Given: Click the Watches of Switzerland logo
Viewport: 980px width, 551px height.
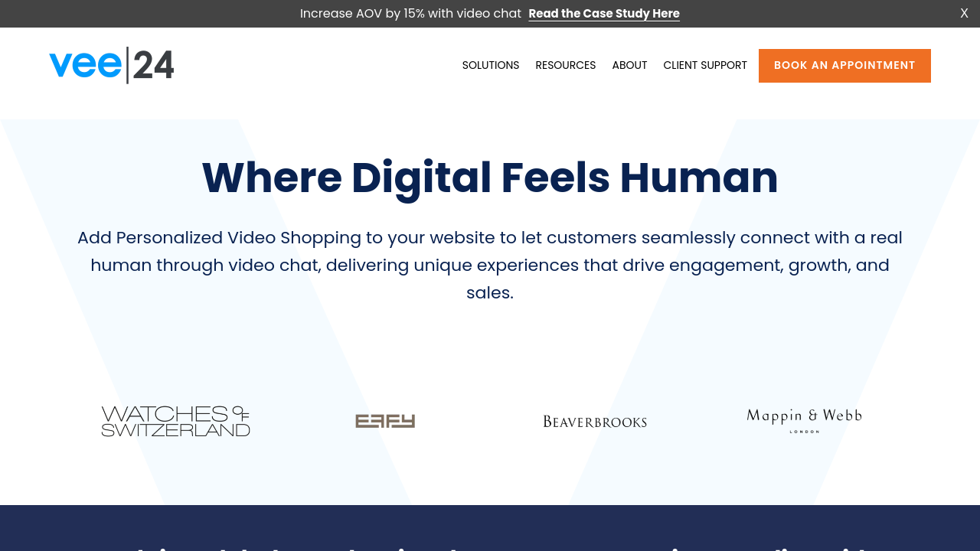Looking at the screenshot, I should [176, 421].
